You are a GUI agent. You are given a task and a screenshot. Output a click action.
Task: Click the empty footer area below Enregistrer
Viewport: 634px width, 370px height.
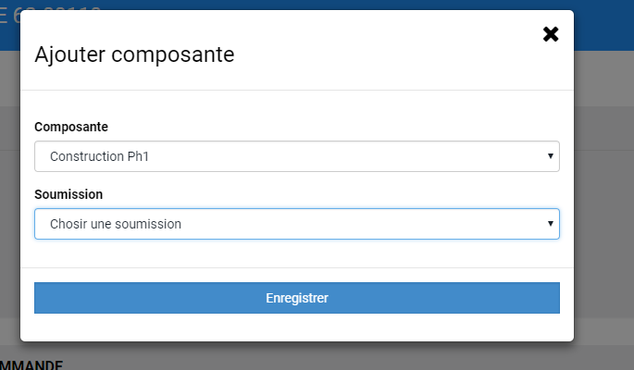pyautogui.click(x=297, y=327)
